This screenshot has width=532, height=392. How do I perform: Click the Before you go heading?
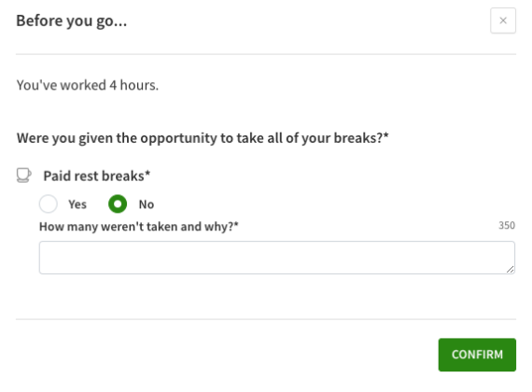pyautogui.click(x=72, y=21)
